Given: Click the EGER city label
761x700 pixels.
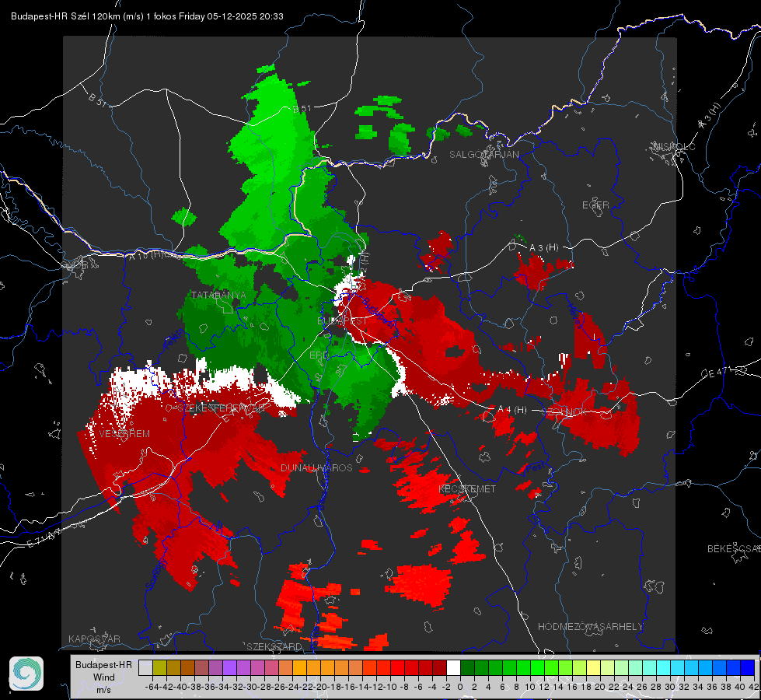Looking at the screenshot, I should [x=595, y=205].
